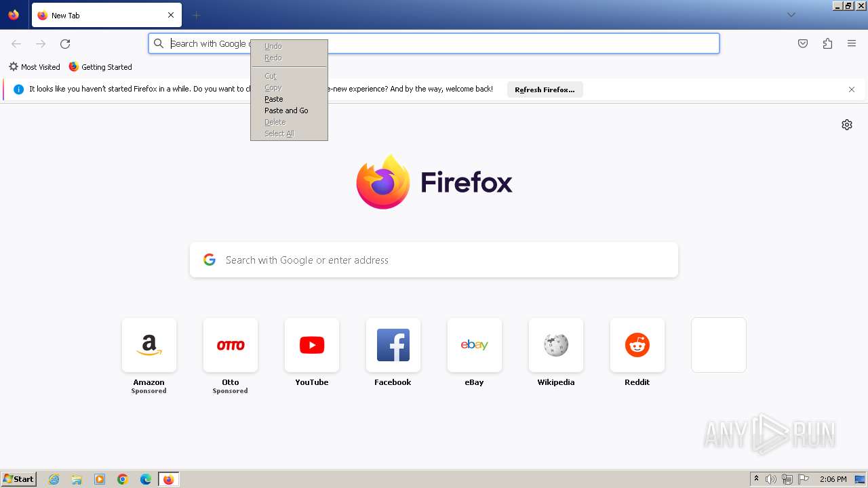The width and height of the screenshot is (868, 488).
Task: Click Cut in context menu
Action: pyautogui.click(x=289, y=76)
